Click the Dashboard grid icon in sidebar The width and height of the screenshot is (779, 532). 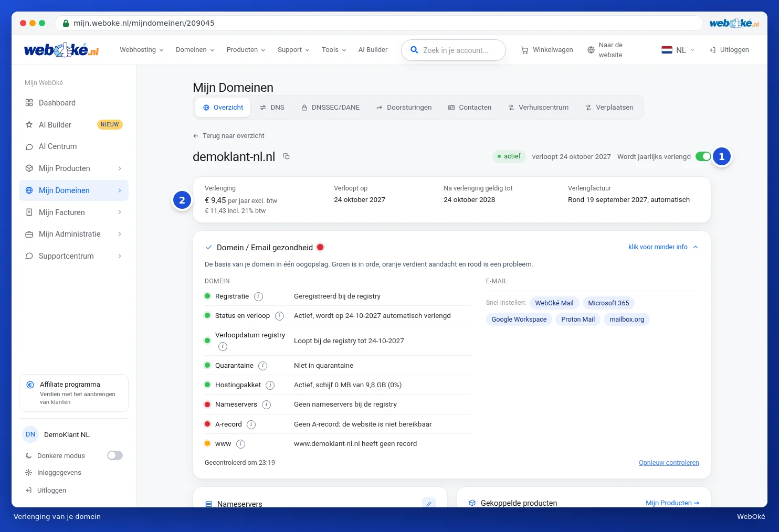coord(29,103)
